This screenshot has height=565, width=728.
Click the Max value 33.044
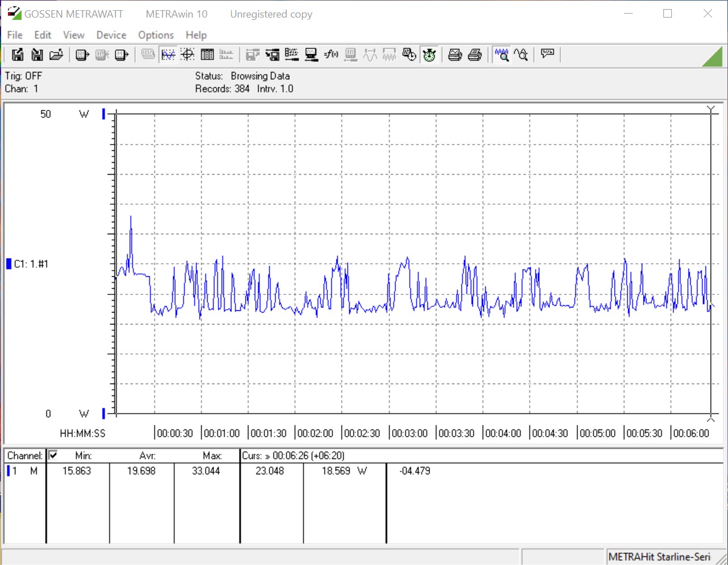(206, 471)
